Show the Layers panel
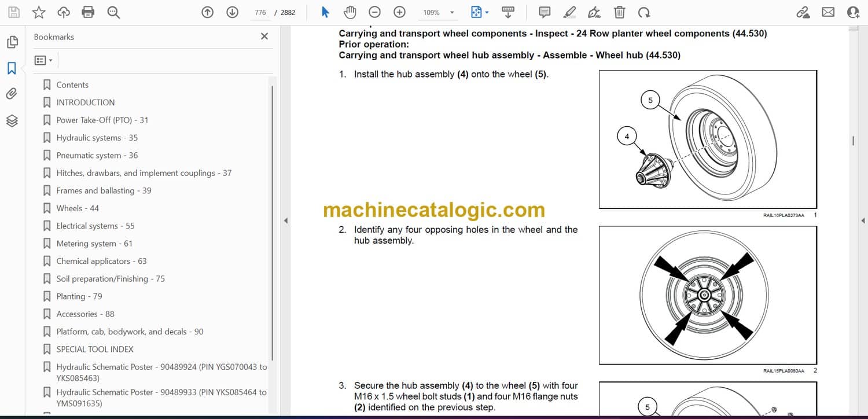Screen dimensions: 868x419 click(x=12, y=120)
